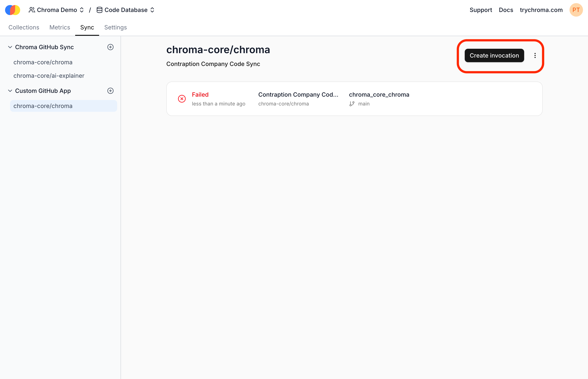The width and height of the screenshot is (588, 379).
Task: Switch to the Collections tab
Action: pos(24,27)
